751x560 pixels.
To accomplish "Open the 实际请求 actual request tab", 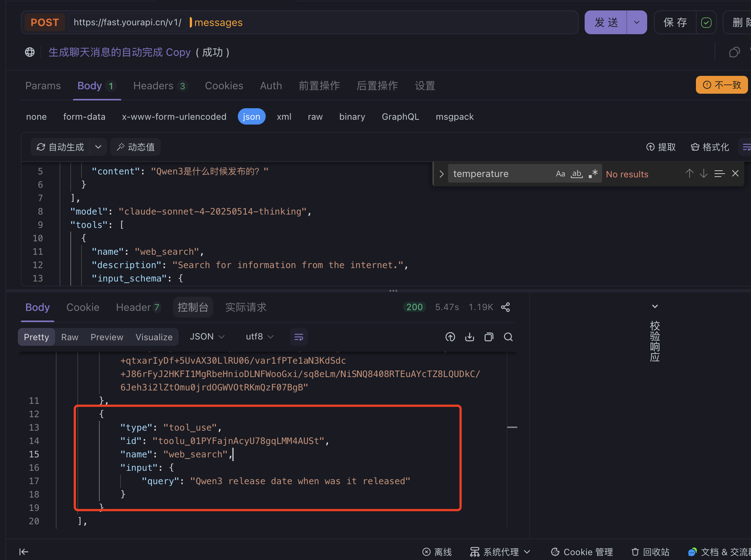I will tap(246, 308).
